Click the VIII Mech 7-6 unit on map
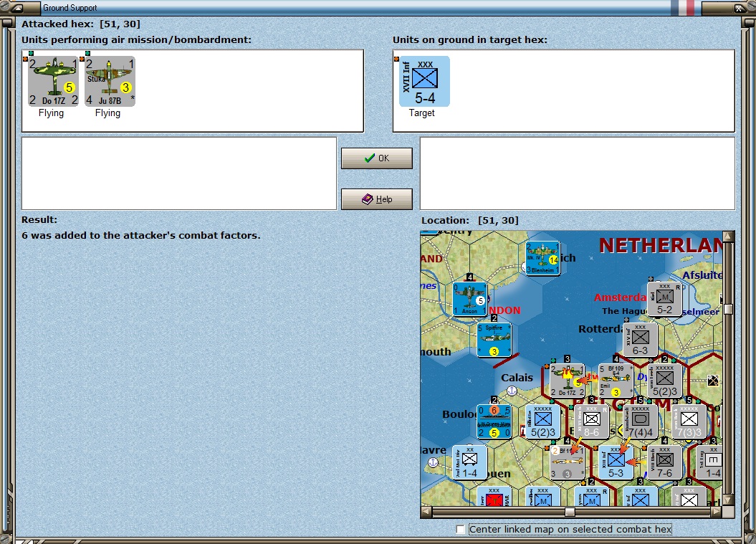Screen dimensions: 756x544 [x=665, y=462]
